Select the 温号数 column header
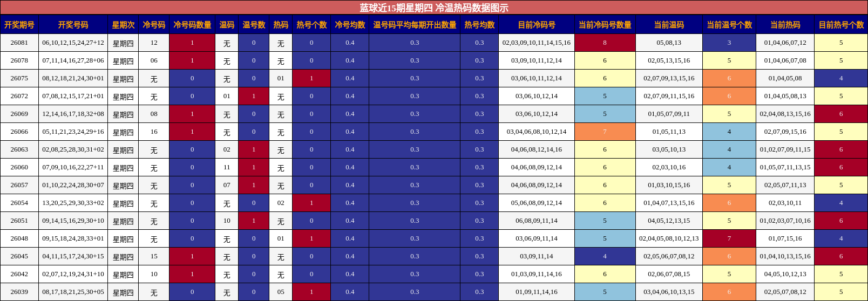868x301 pixels. click(254, 25)
